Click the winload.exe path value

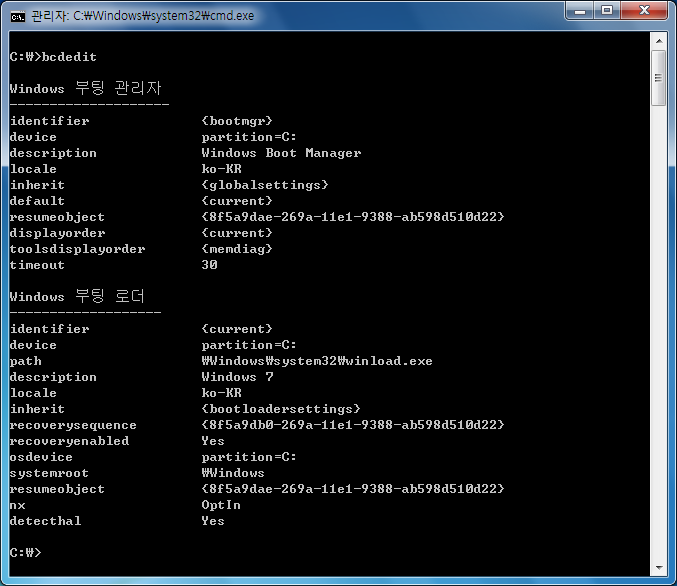317,361
